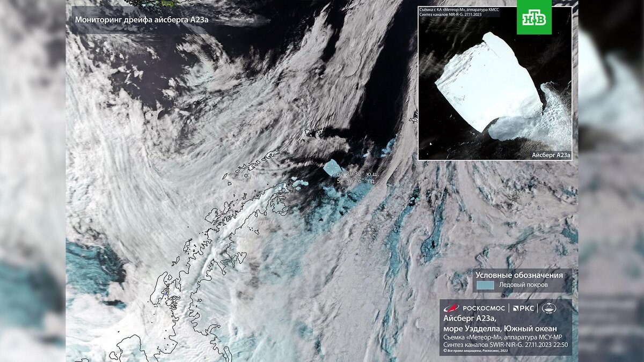Click the РКС company logo
This screenshot has width=644, height=362.
pos(523,308)
